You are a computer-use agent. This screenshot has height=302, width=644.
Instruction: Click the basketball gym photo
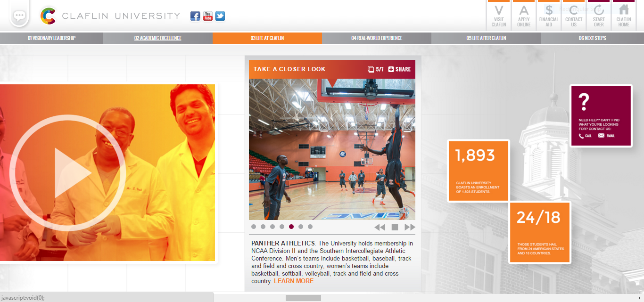[332, 149]
